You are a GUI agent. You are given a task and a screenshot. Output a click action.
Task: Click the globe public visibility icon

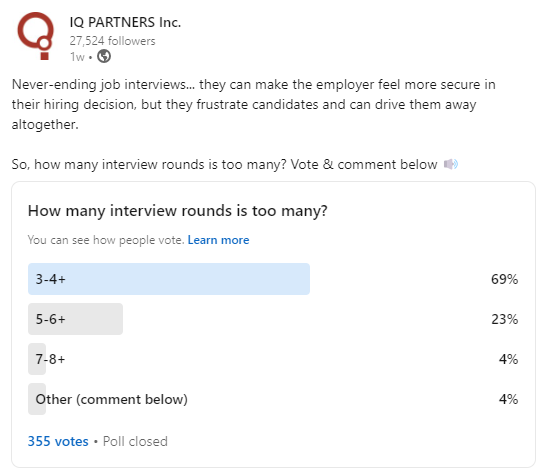(104, 56)
